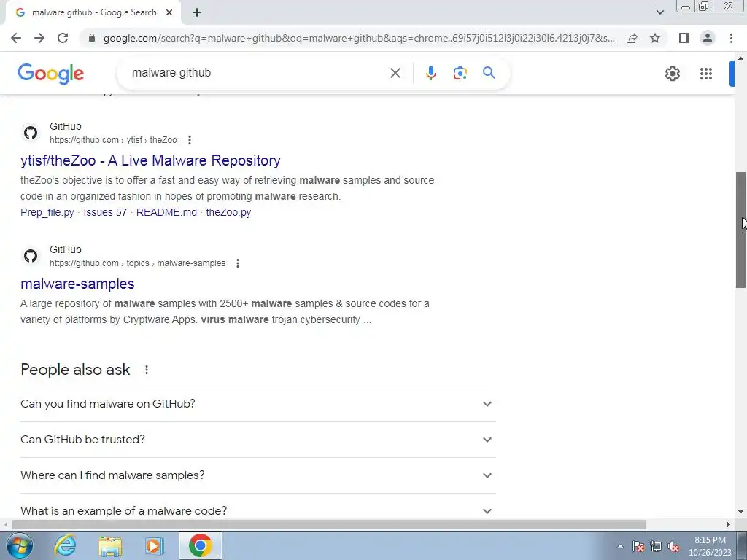747x560 pixels.
Task: Submit the search with the magnifier icon
Action: click(x=489, y=73)
